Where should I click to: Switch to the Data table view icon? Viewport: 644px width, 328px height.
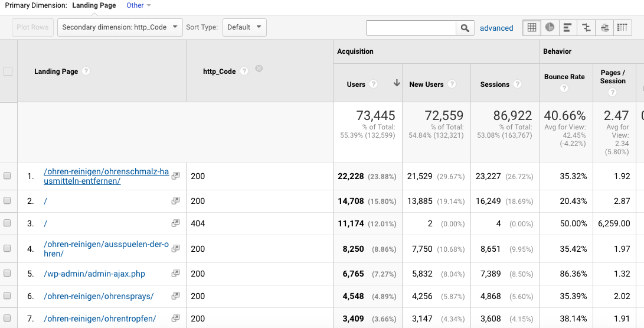coord(532,28)
